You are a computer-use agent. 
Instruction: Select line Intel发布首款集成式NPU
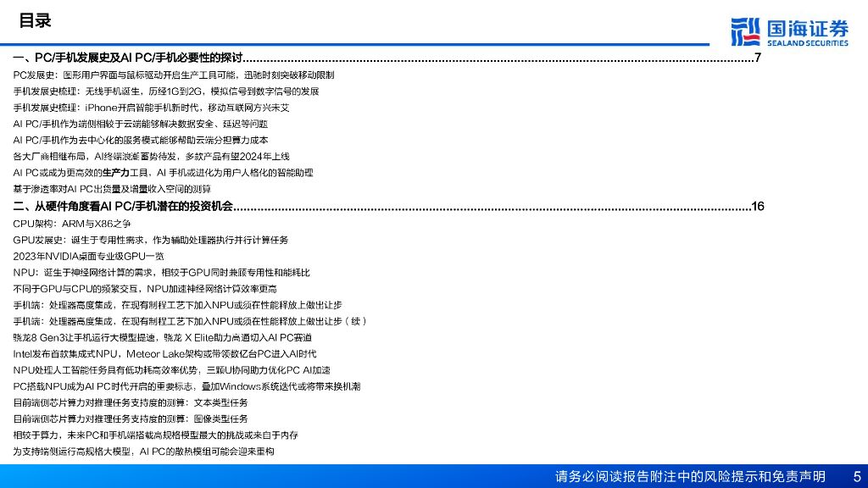pos(165,354)
